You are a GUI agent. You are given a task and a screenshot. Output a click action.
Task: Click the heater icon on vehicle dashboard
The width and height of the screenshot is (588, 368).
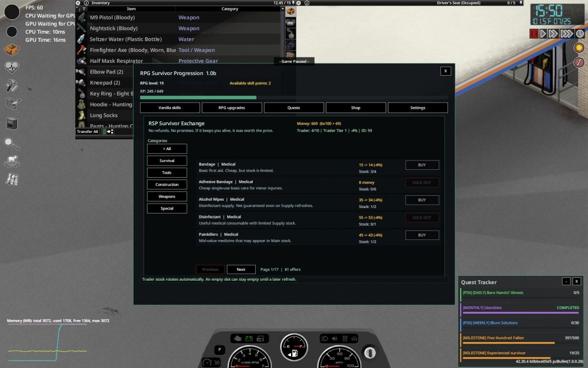click(x=345, y=338)
